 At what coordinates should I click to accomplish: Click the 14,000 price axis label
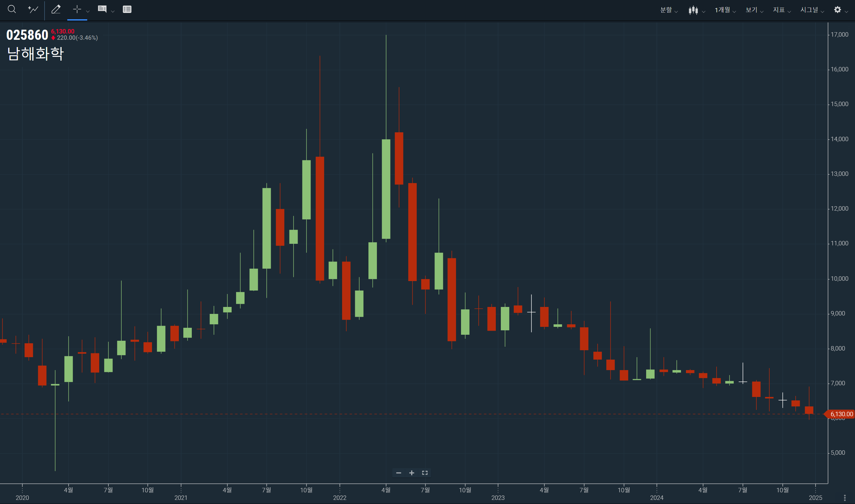point(840,139)
